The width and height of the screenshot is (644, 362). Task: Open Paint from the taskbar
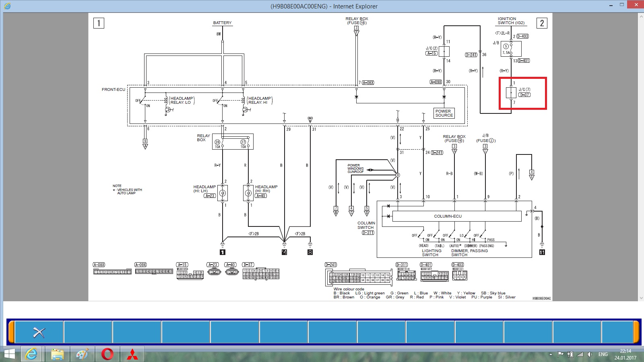click(x=83, y=354)
